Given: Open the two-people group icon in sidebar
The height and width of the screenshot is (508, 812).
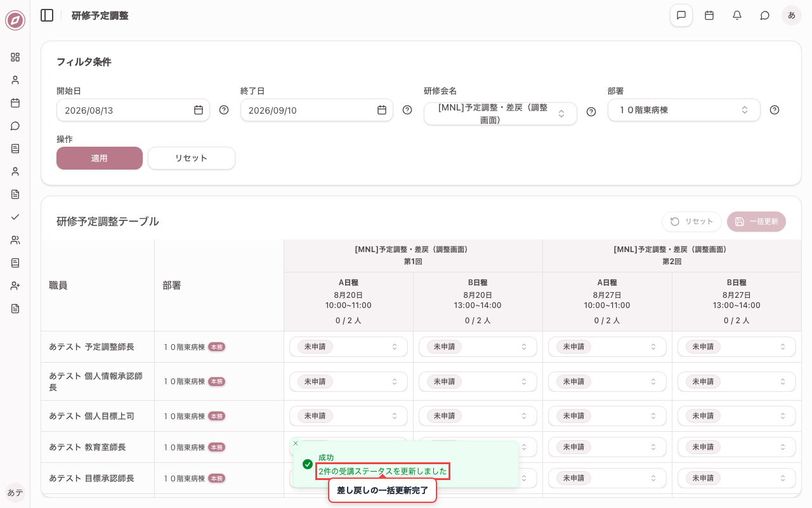Looking at the screenshot, I should (x=15, y=240).
